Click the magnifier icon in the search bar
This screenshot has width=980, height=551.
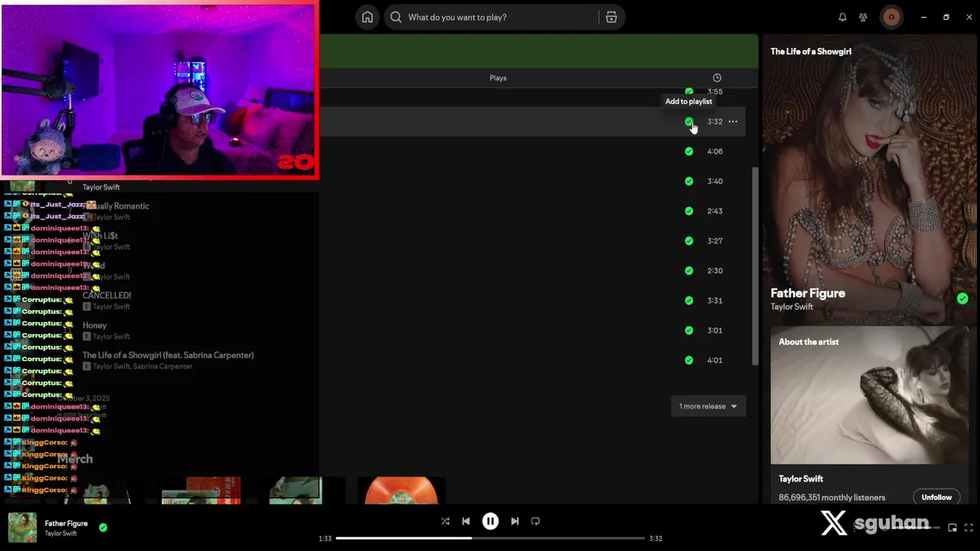coord(396,17)
